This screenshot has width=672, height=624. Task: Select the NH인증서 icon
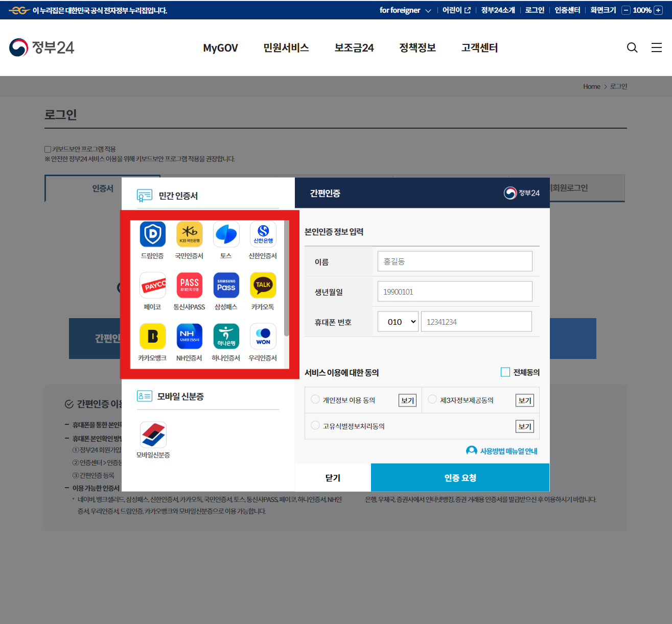pos(189,336)
